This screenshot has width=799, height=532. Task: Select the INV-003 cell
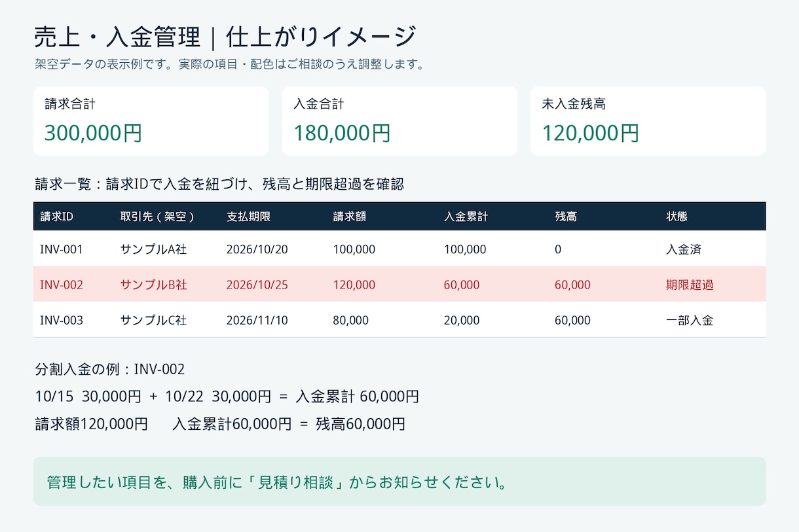[x=62, y=321]
